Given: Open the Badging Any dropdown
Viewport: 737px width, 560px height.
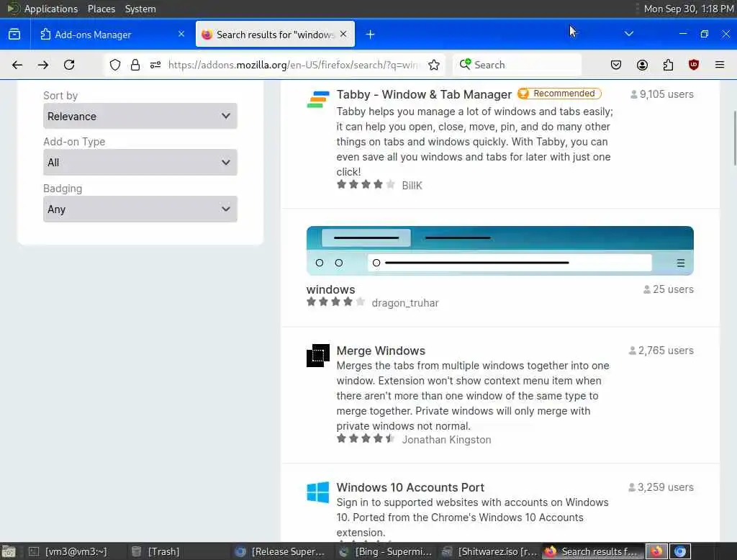Looking at the screenshot, I should 140,209.
